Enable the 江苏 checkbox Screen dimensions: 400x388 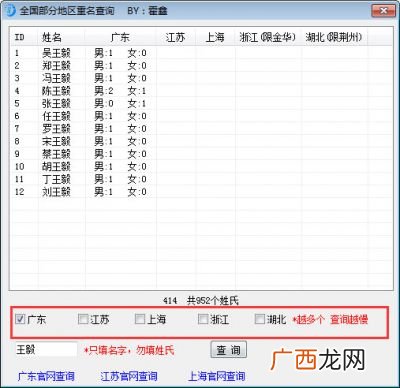click(x=83, y=319)
